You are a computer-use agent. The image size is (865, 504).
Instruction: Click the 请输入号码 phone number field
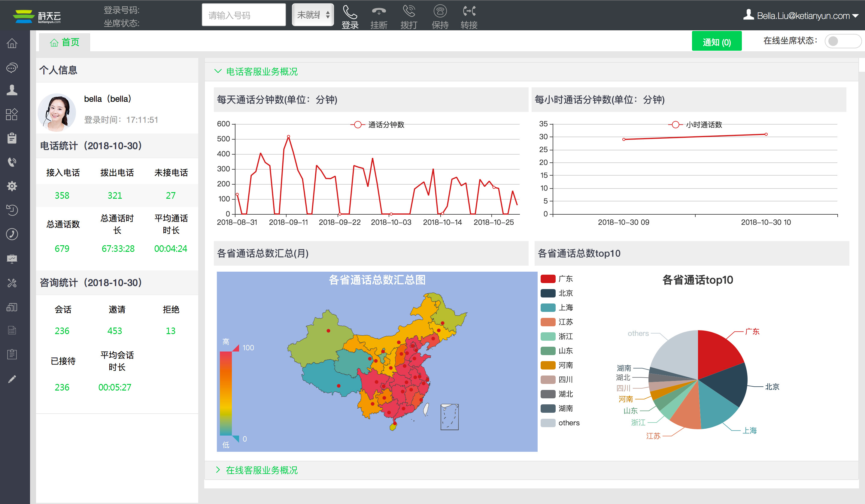(x=243, y=15)
